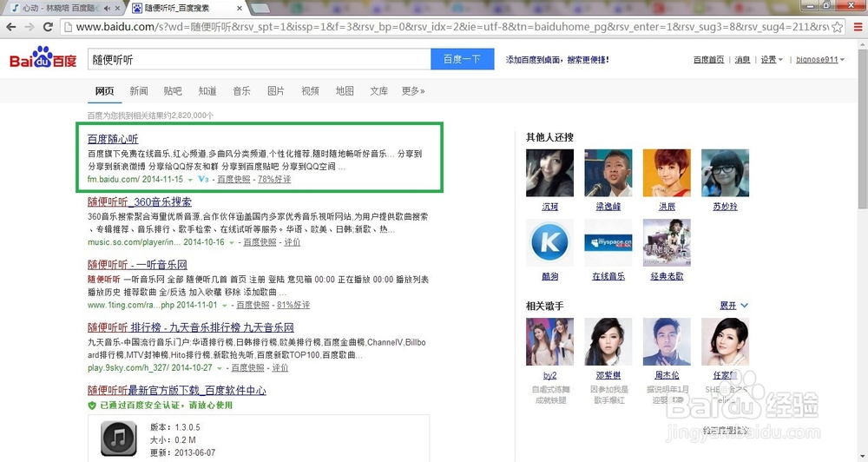Click the 邓紫棋 singer thumbnail
Image resolution: width=868 pixels, height=462 pixels.
point(608,342)
